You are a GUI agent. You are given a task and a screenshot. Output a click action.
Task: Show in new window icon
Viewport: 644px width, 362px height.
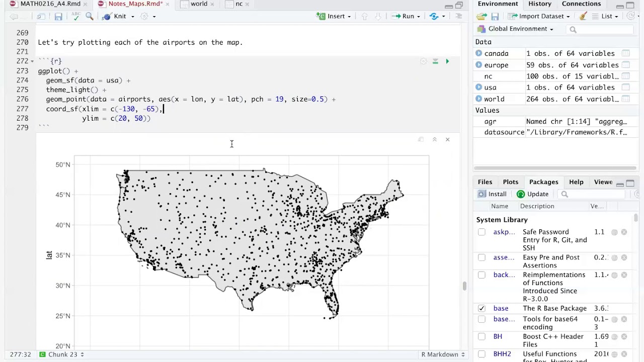pos(41,17)
